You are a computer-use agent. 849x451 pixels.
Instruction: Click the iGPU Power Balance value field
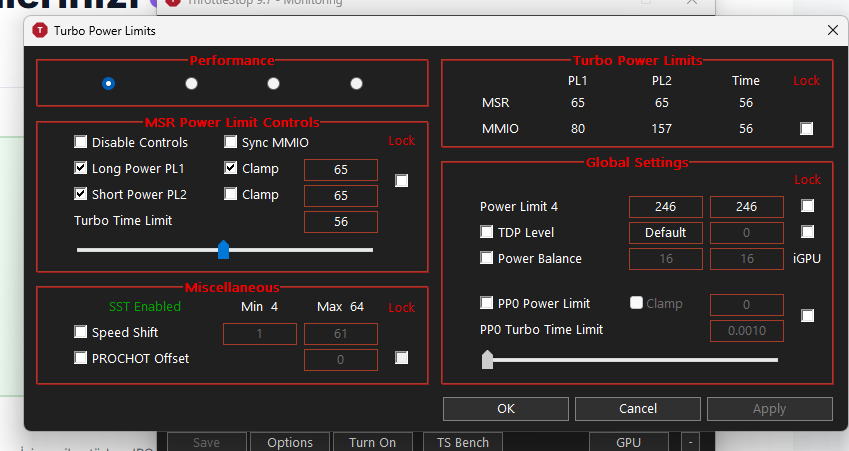[x=747, y=258]
